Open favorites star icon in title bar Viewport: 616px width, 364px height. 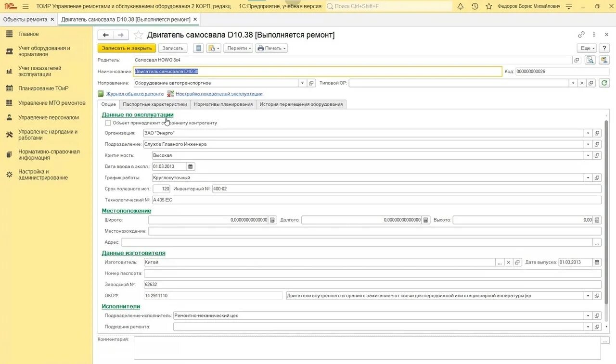coord(489,6)
